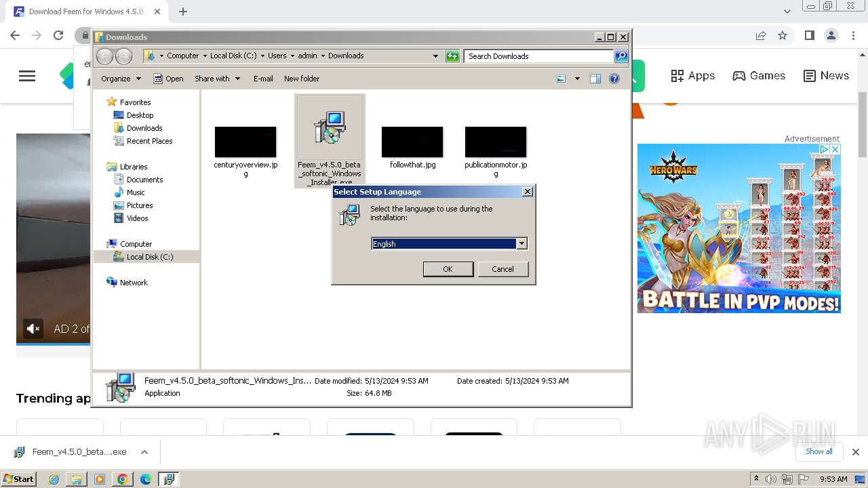The image size is (868, 488).
Task: Click browser share page icon
Action: 761,35
